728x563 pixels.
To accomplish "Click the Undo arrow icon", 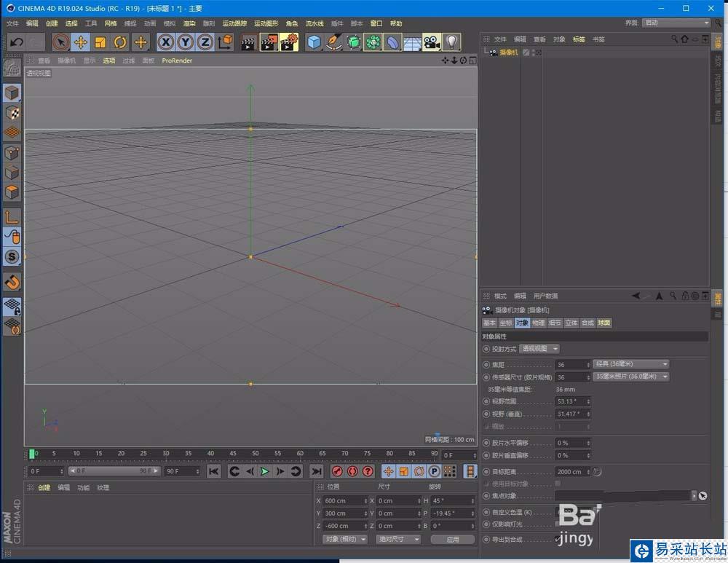I will click(17, 43).
